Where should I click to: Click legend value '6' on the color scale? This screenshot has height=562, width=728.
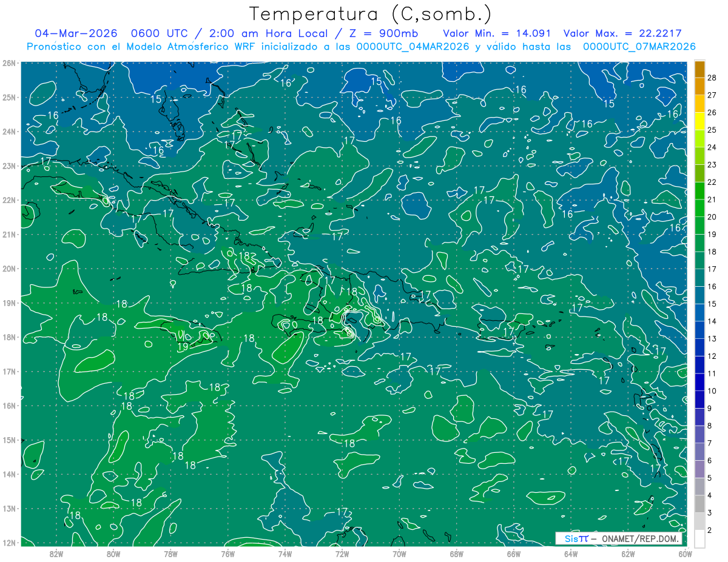click(710, 461)
